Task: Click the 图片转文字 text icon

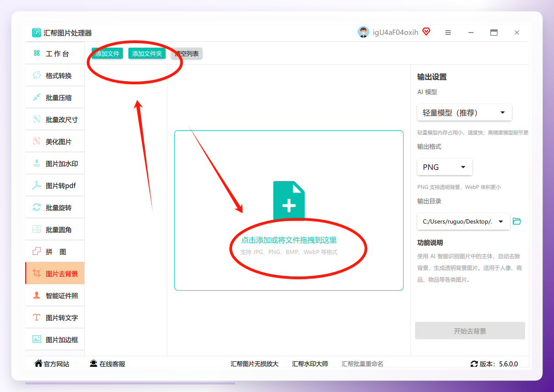Action: (37, 317)
